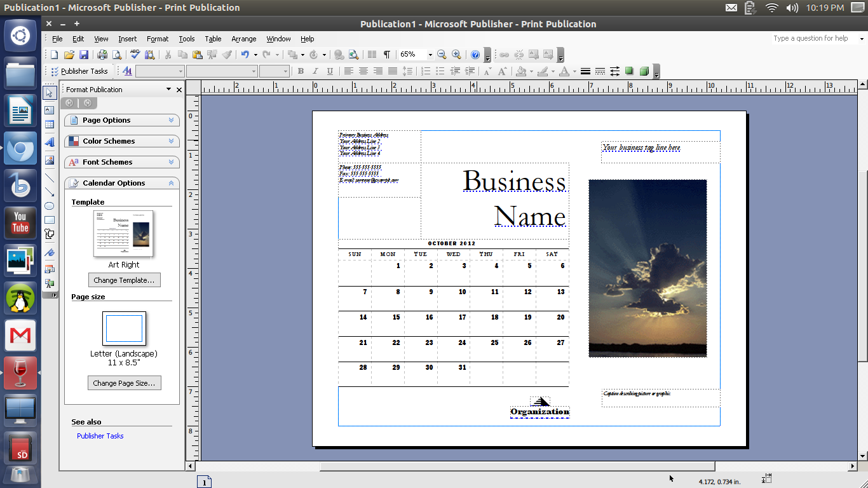Image resolution: width=868 pixels, height=488 pixels.
Task: Click the Change Page Size button
Action: (x=124, y=383)
